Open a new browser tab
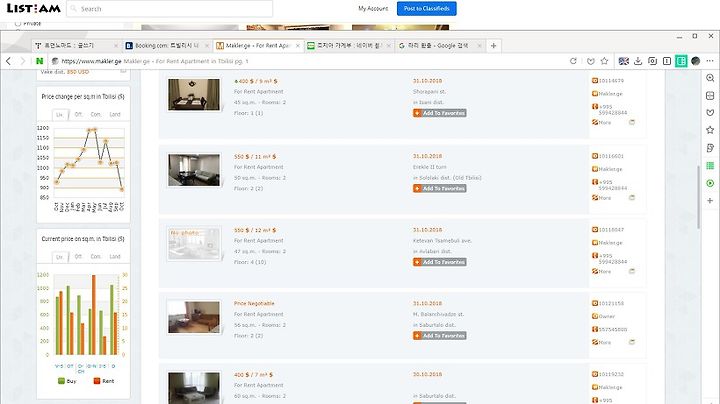The image size is (720, 404). tap(494, 45)
